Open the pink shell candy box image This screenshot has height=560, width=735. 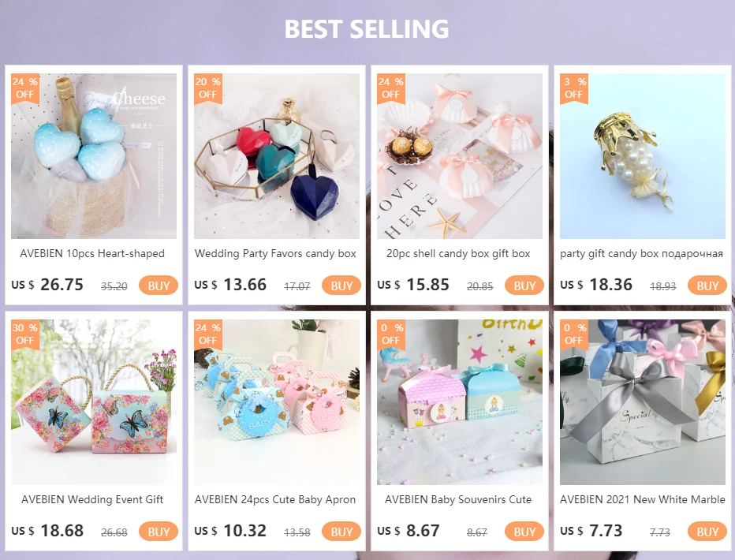coord(459,156)
